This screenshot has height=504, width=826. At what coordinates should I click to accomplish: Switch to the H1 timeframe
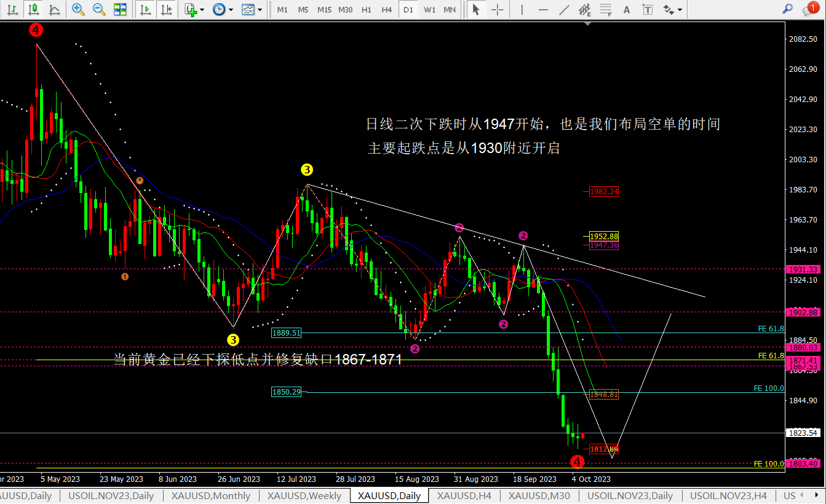click(366, 9)
